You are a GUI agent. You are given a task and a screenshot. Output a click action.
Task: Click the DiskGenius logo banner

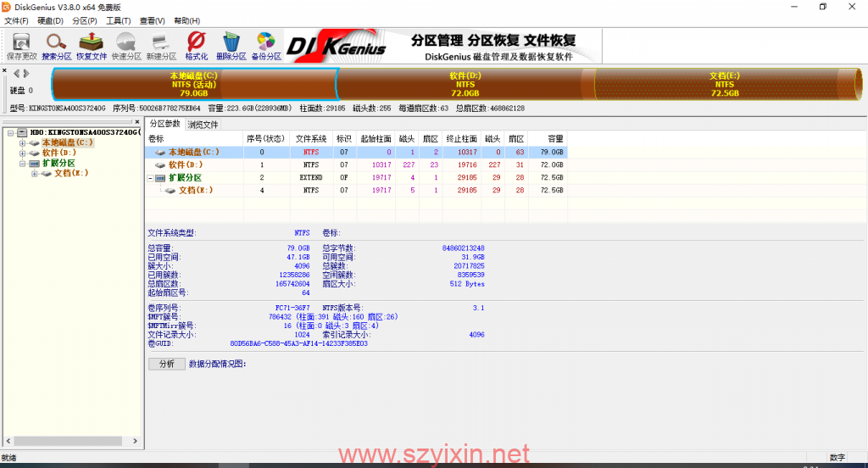coord(442,46)
